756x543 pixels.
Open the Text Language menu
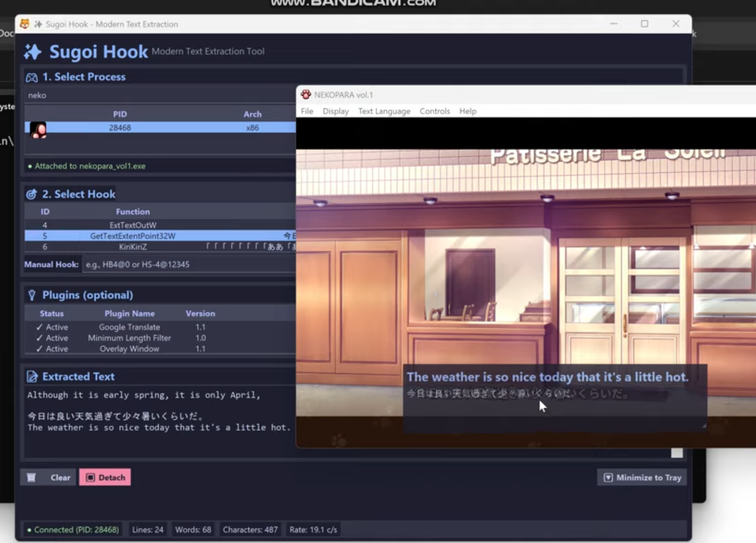(x=384, y=111)
